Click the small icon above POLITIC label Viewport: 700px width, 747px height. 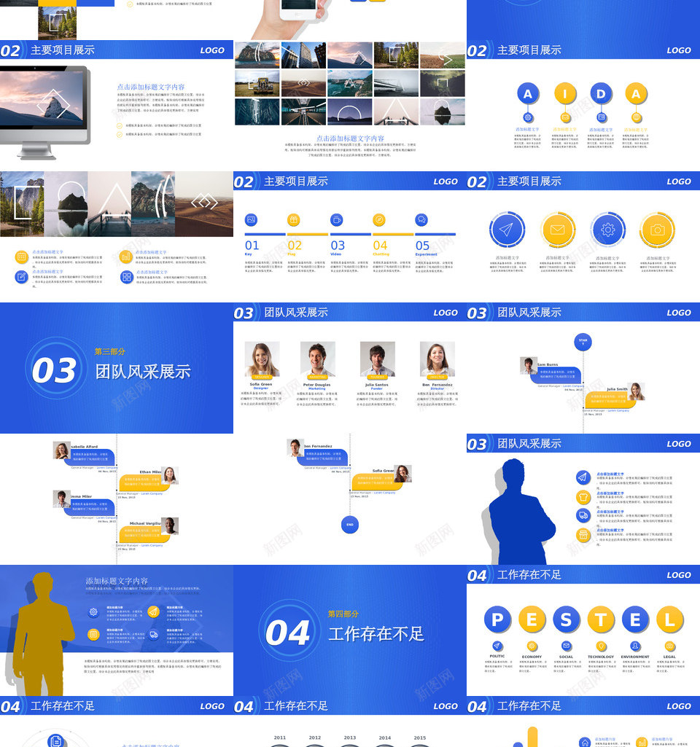click(497, 646)
